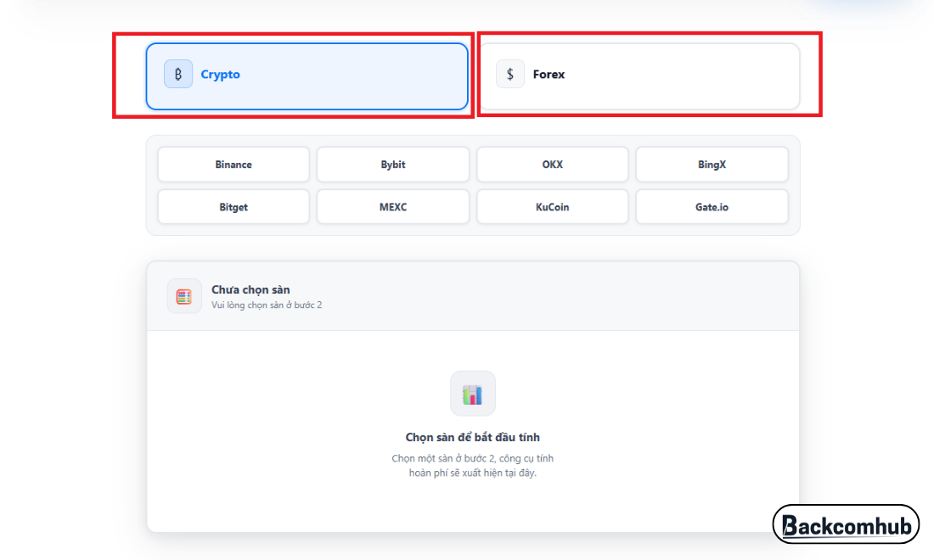
Task: Choose the Binance exchange
Action: [233, 165]
